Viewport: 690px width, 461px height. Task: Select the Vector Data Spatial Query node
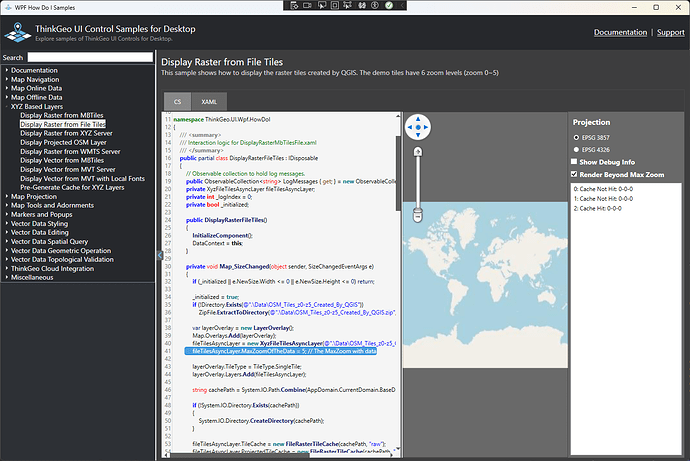(49, 241)
